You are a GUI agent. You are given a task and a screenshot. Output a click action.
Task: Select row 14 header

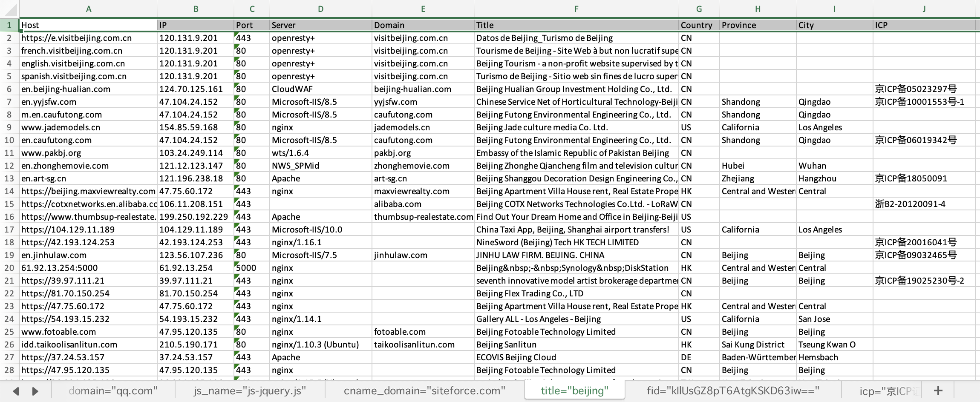tap(9, 191)
